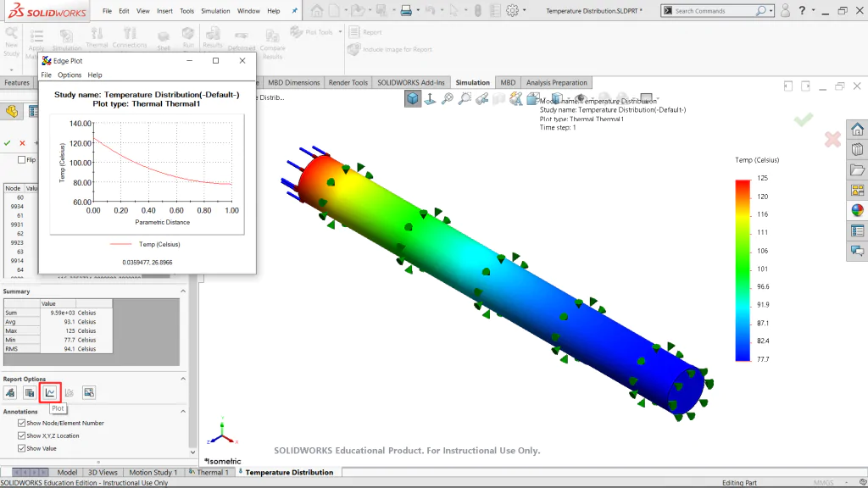
Task: Open the Custom Properties icon in task pane
Action: click(x=857, y=230)
